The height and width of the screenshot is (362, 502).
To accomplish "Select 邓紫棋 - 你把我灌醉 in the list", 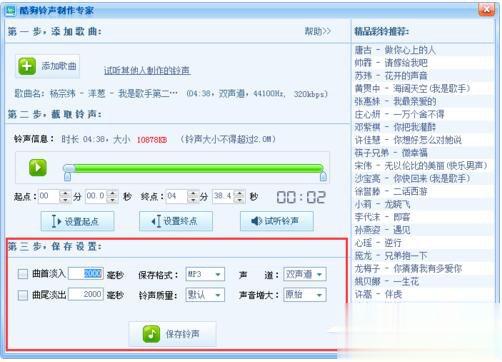I will point(395,127).
